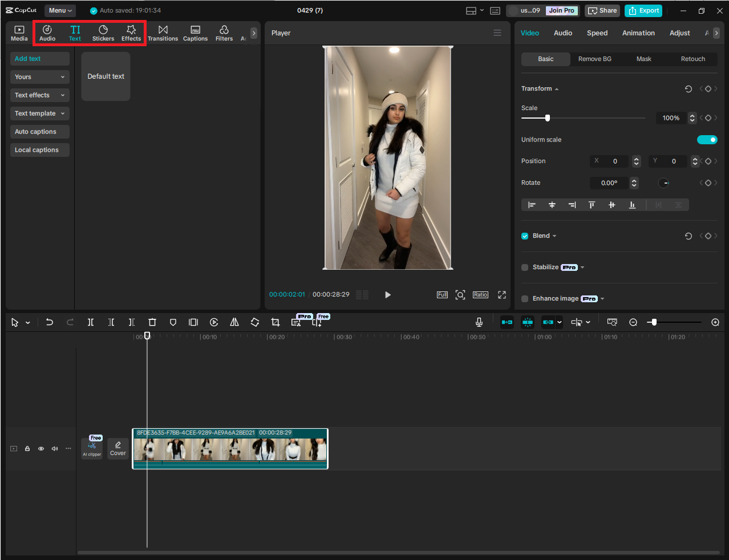729x560 pixels.
Task: Collapse the Transform section
Action: 557,89
